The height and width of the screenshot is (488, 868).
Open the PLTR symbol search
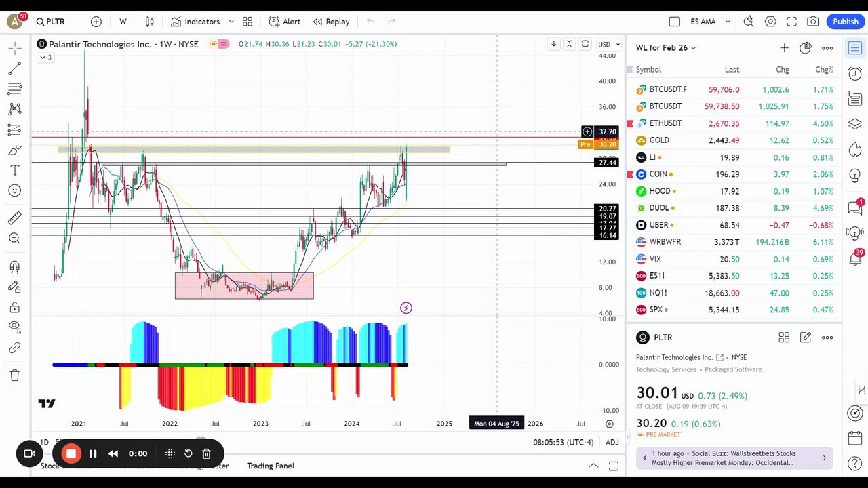[51, 22]
